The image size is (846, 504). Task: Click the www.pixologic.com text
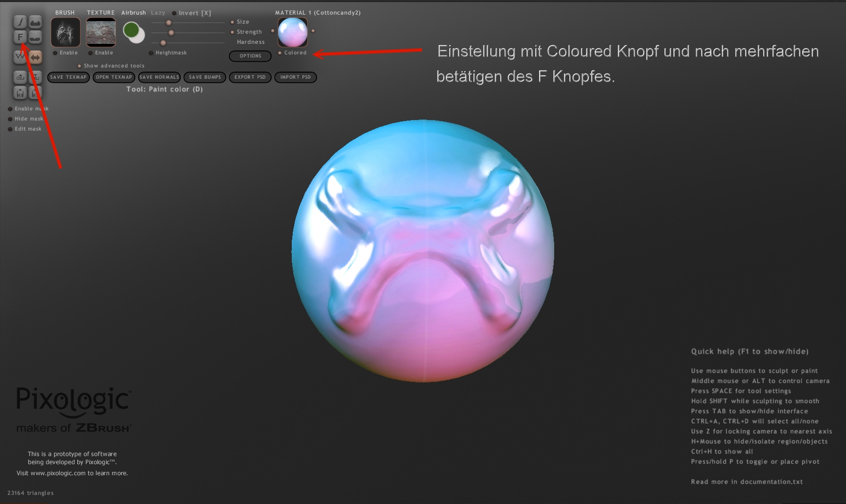(58, 473)
